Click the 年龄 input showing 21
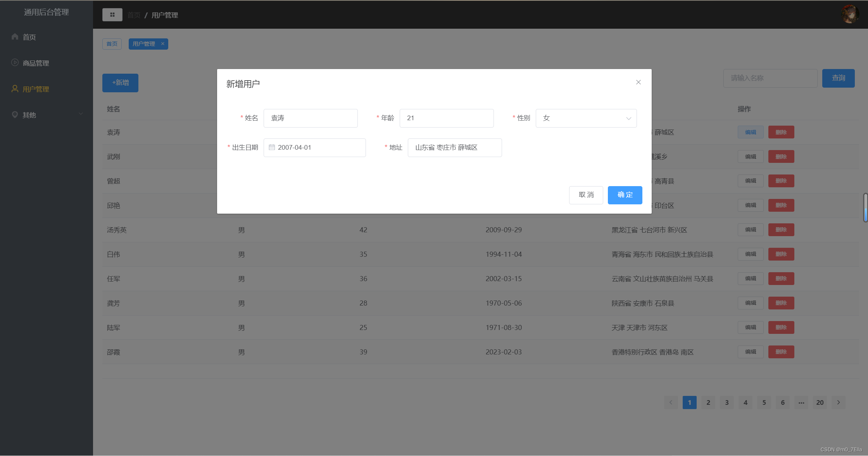Viewport: 868px width, 456px height. (x=446, y=118)
